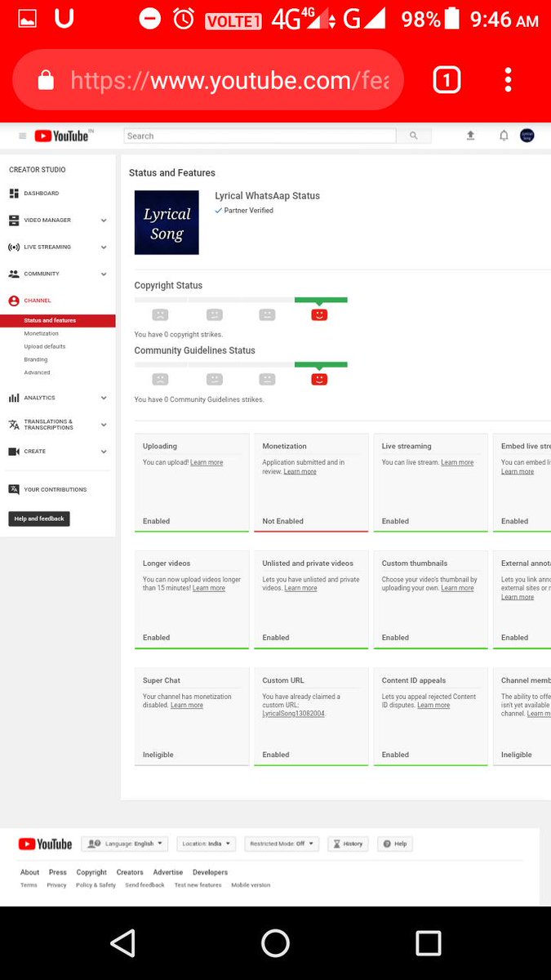Click the red smiley under Copyright Status
The height and width of the screenshot is (980, 551).
tap(319, 314)
